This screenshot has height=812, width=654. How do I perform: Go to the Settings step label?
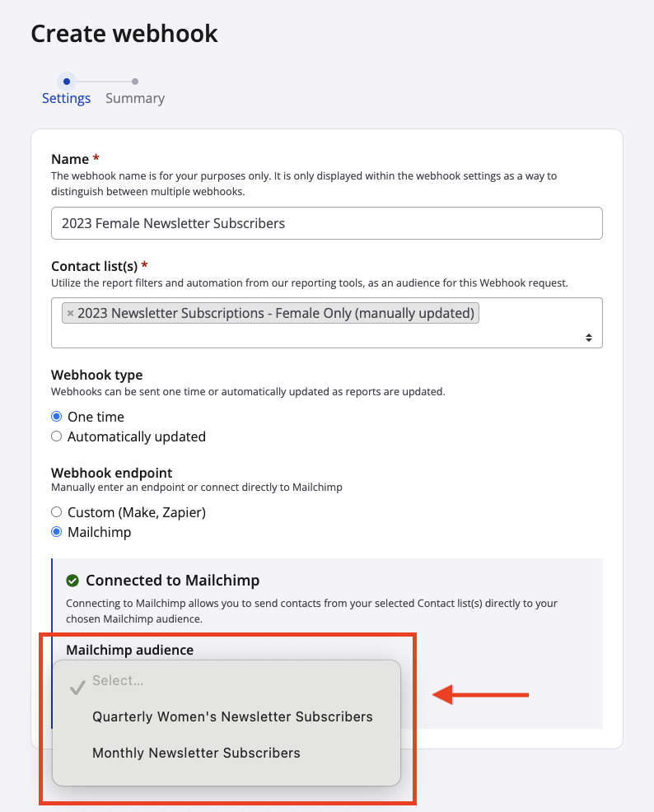pos(67,99)
